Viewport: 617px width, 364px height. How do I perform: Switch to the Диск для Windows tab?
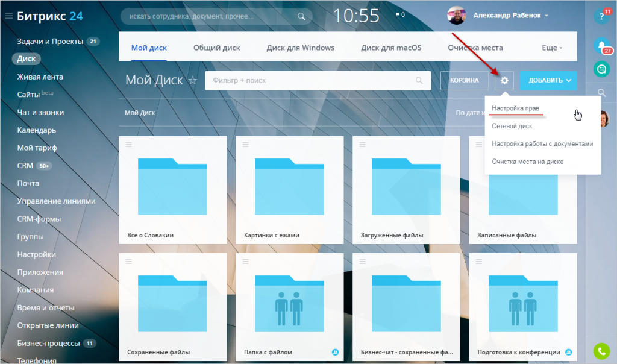coord(300,48)
